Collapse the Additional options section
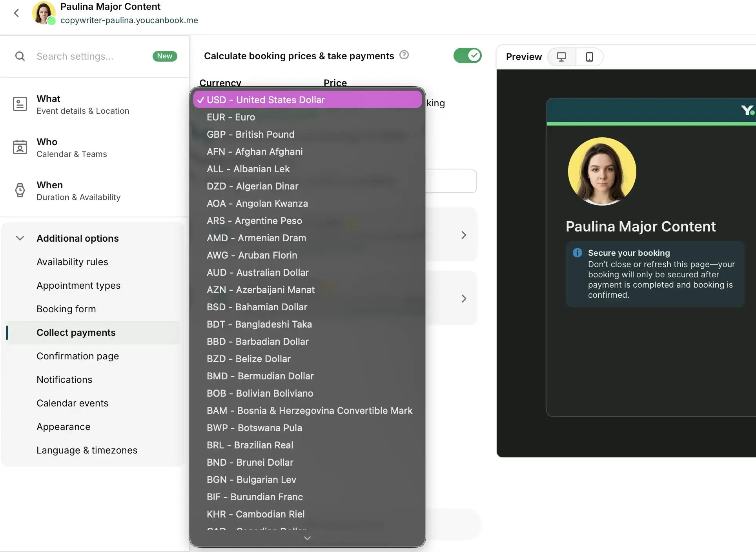The height and width of the screenshot is (552, 756). [20, 239]
